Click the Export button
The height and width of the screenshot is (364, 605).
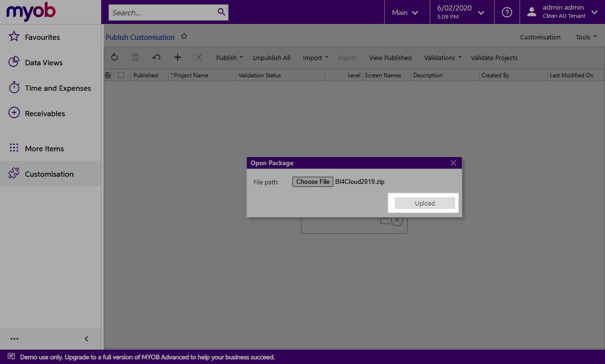click(x=347, y=58)
